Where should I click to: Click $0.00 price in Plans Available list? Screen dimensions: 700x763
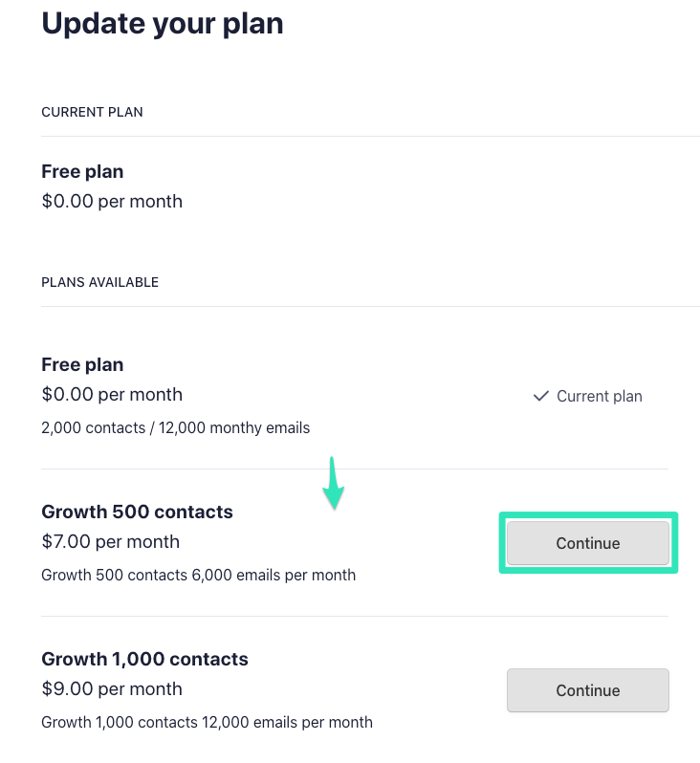pyautogui.click(x=111, y=395)
